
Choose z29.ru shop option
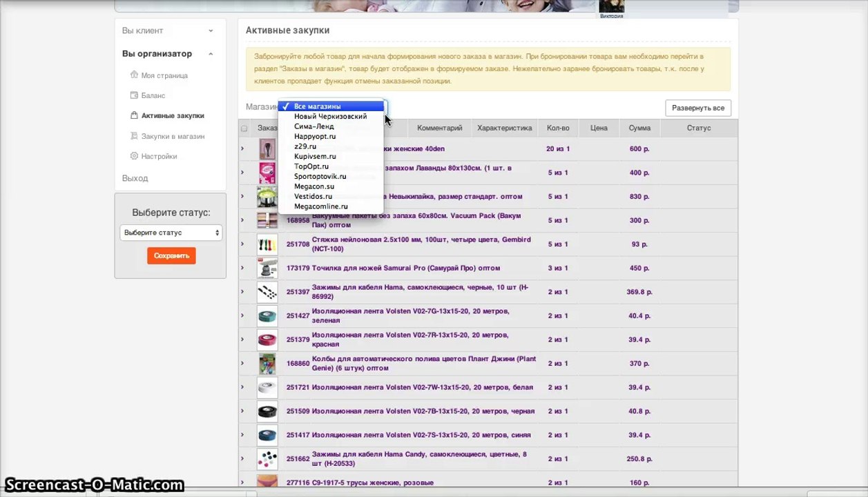point(331,146)
